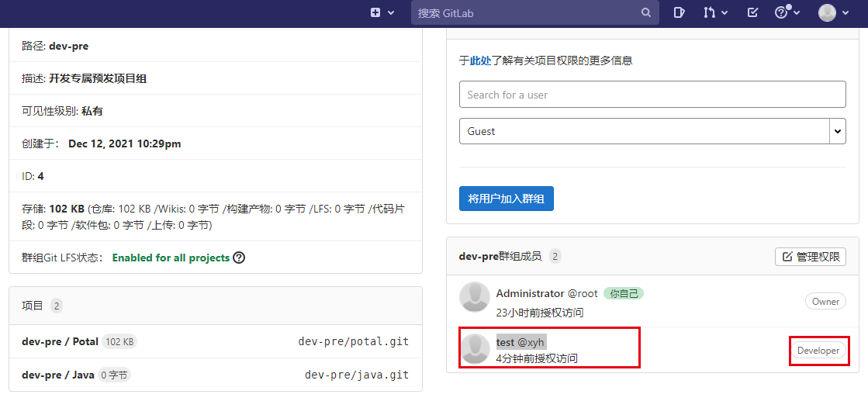
Task: Click the 将用户加入群组 button
Action: [506, 199]
